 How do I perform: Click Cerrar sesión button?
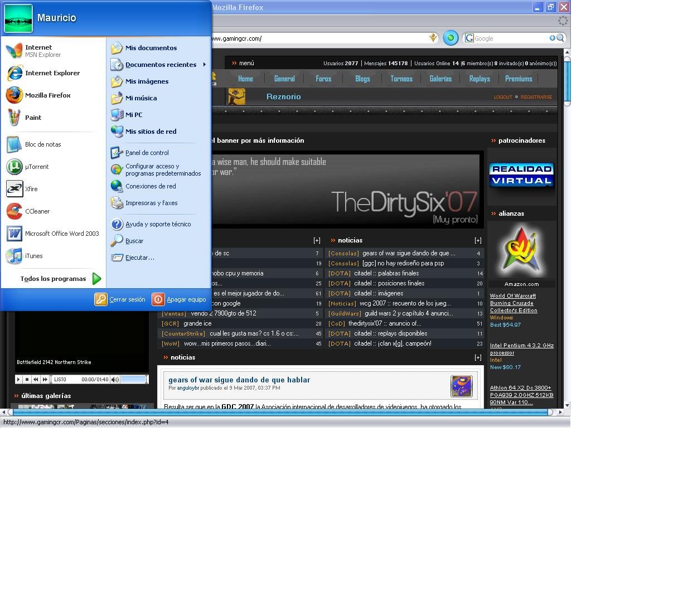point(120,299)
